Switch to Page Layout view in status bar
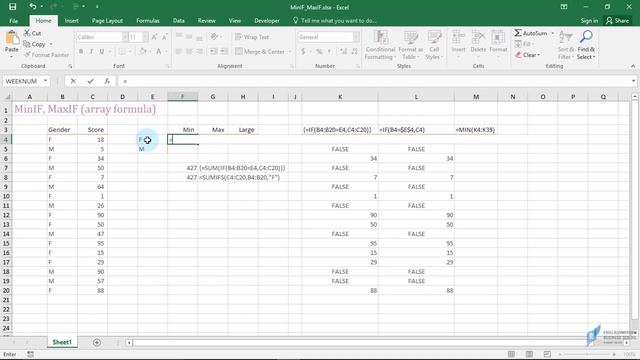The height and width of the screenshot is (360, 640). (529, 354)
